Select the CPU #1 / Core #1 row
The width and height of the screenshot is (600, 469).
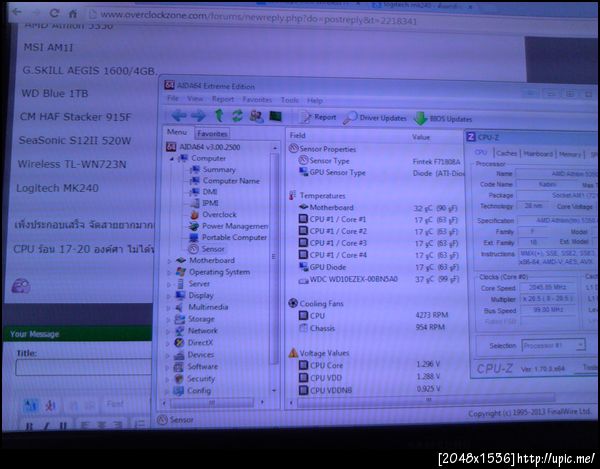click(378, 220)
